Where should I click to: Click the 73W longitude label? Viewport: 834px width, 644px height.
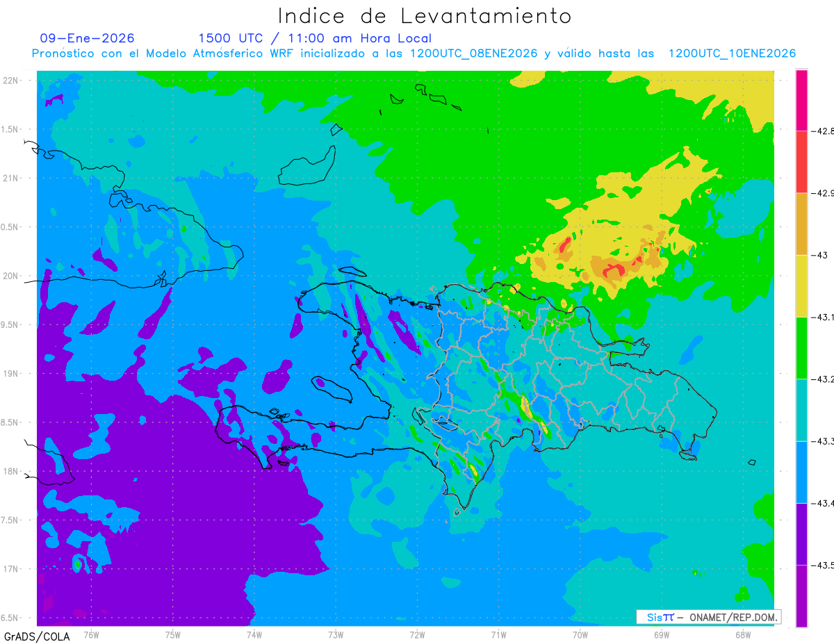tap(336, 634)
